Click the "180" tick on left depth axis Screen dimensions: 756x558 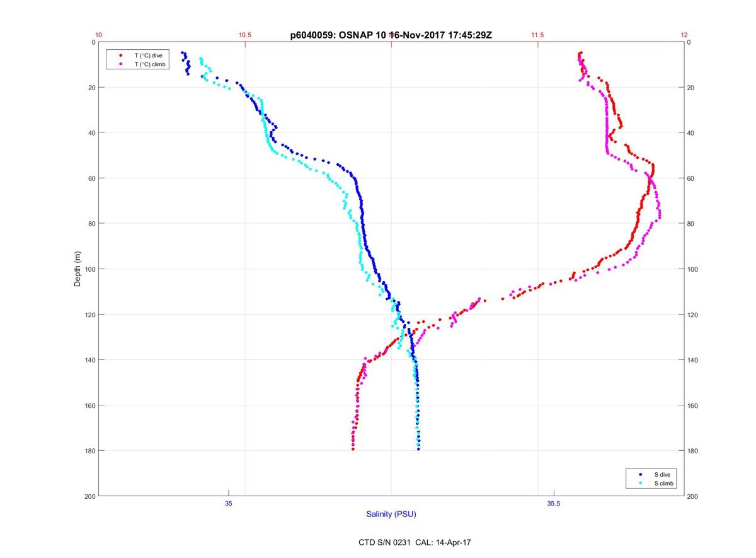[x=90, y=451]
